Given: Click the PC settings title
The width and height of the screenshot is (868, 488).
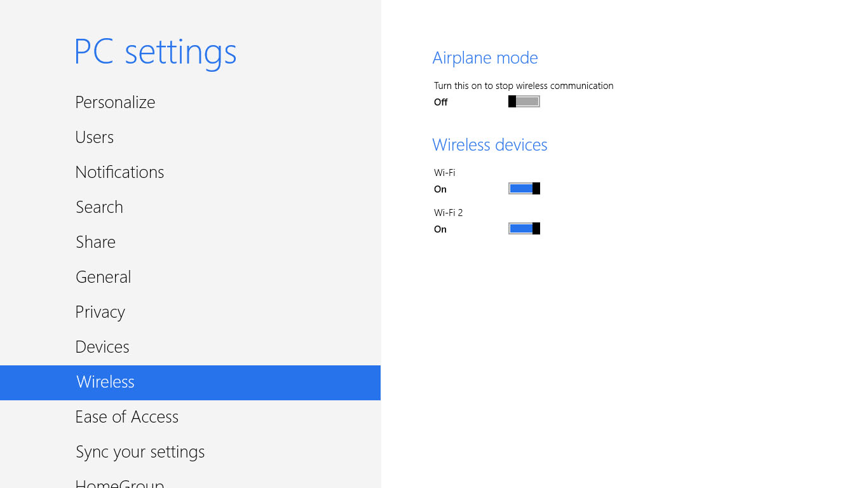Looking at the screenshot, I should click(x=155, y=52).
